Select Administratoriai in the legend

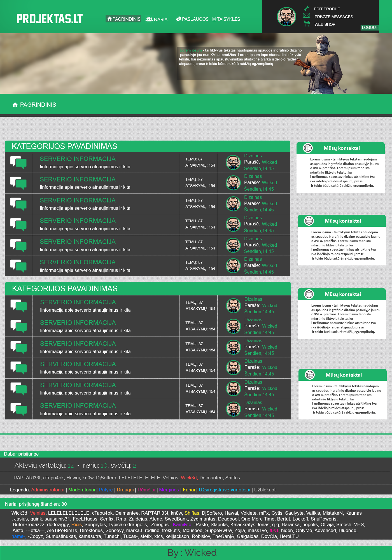tap(48, 490)
